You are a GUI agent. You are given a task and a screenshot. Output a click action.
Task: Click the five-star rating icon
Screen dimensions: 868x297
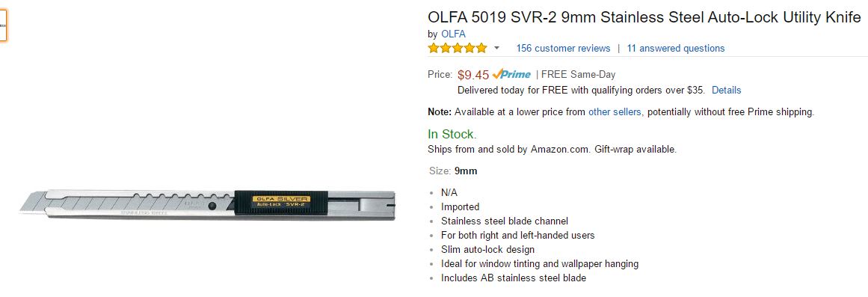pos(458,48)
